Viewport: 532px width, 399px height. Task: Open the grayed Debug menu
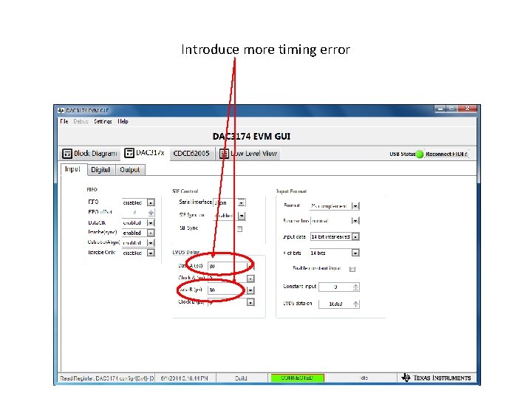(81, 121)
